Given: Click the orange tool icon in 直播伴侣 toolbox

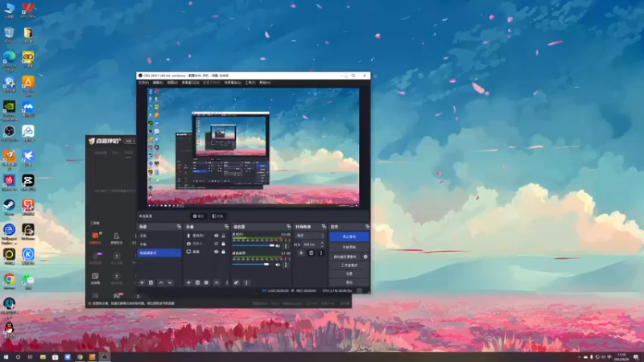Looking at the screenshot, I should (x=95, y=237).
